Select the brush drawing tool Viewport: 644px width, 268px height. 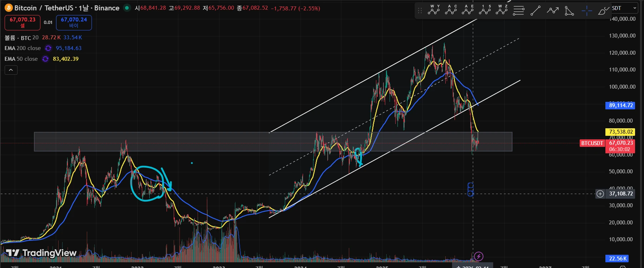603,11
